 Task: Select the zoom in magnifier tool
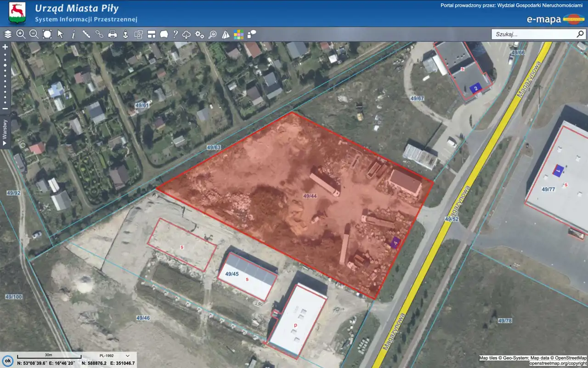click(x=21, y=34)
